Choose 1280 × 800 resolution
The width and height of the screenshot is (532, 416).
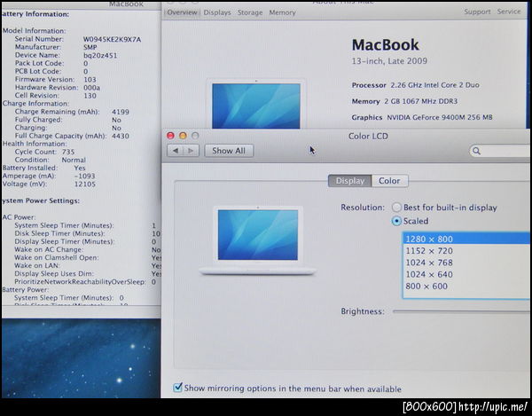coord(466,239)
